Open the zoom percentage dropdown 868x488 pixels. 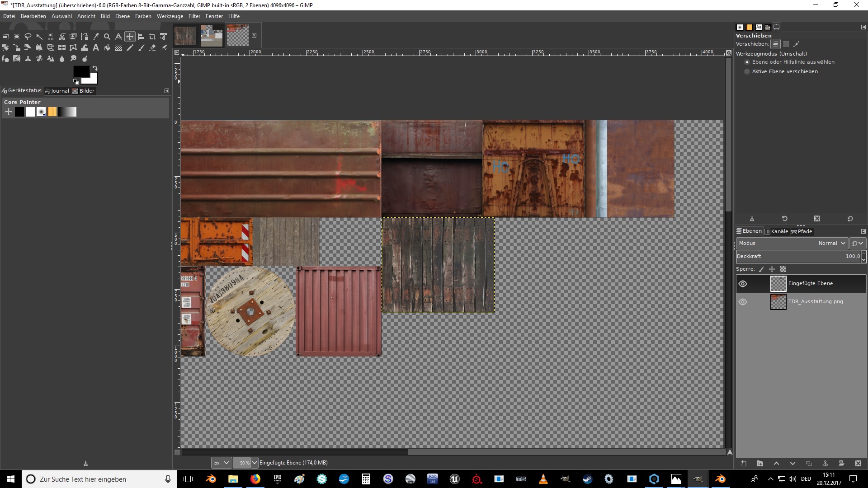click(x=255, y=463)
